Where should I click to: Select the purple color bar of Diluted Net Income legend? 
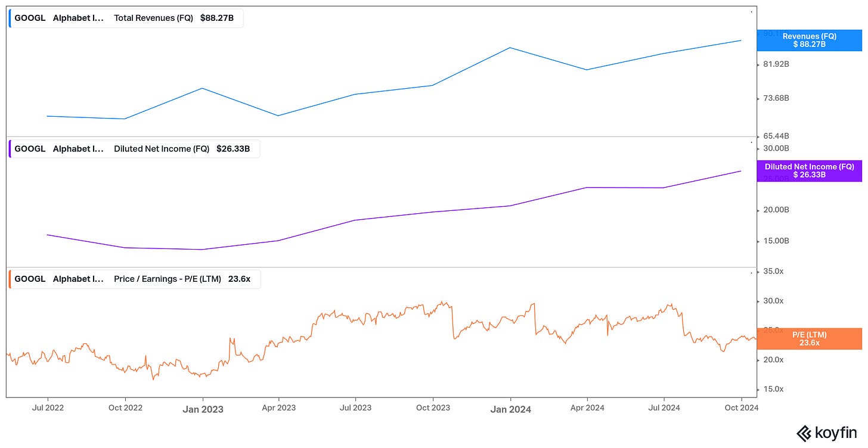(x=10, y=149)
